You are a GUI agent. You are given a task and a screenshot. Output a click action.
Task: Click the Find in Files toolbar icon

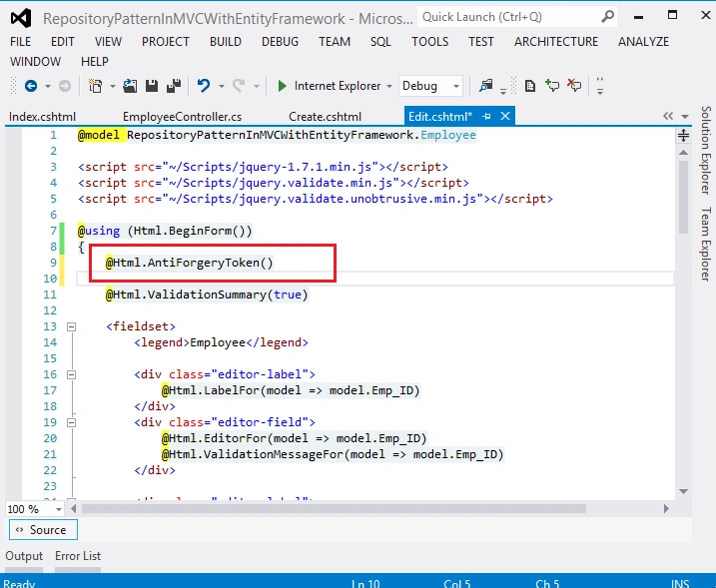[x=485, y=86]
